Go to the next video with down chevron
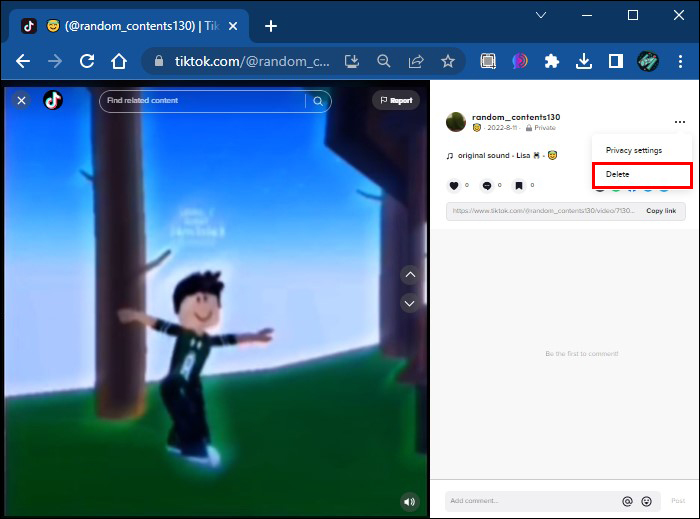This screenshot has height=519, width=700. (x=410, y=303)
